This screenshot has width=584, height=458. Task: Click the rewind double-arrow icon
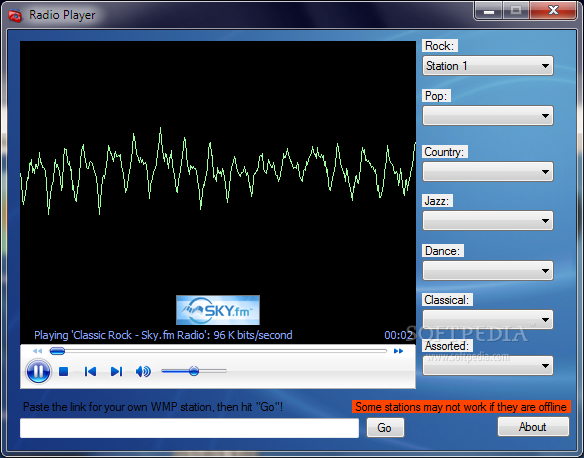pyautogui.click(x=38, y=351)
